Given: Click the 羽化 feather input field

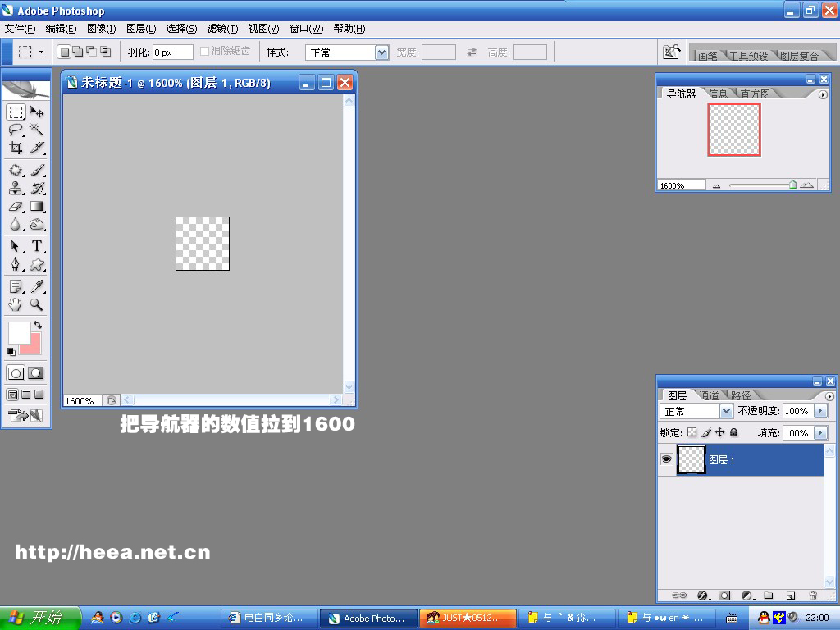Looking at the screenshot, I should point(172,52).
